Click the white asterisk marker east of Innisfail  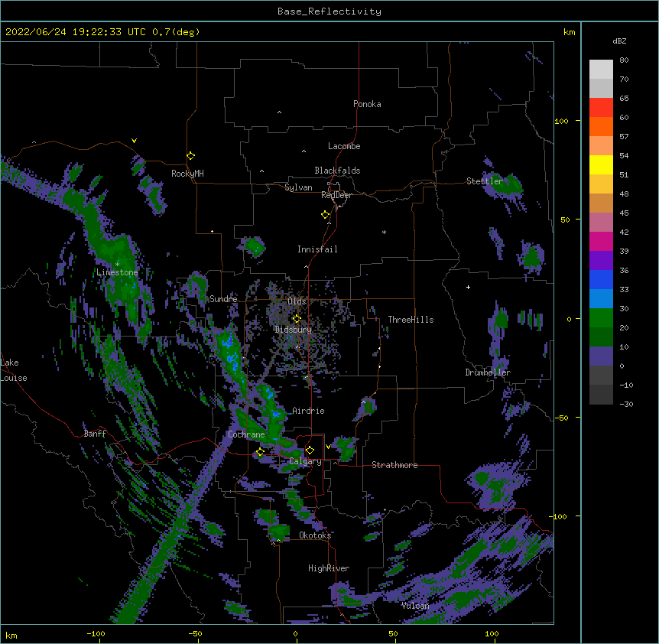pos(384,232)
